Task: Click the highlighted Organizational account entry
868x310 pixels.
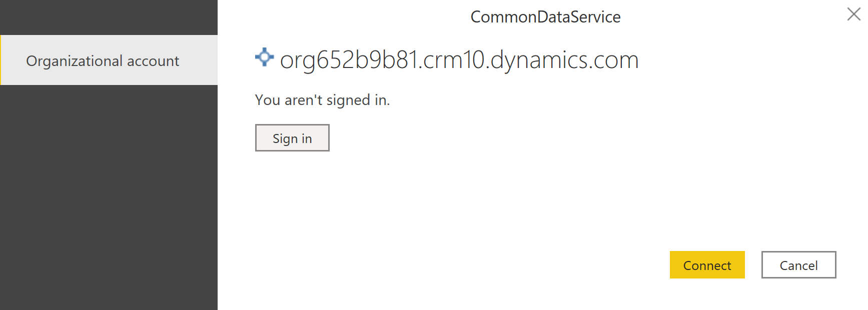Action: pyautogui.click(x=103, y=60)
